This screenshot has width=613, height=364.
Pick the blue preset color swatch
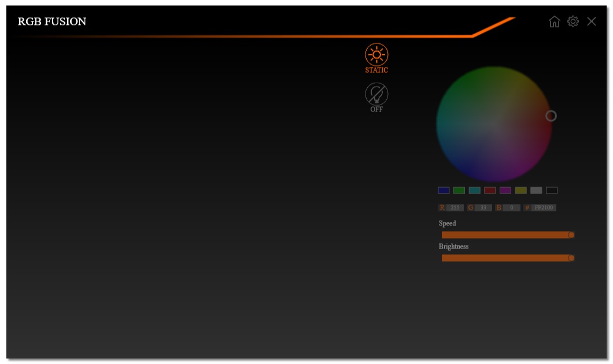pyautogui.click(x=444, y=190)
